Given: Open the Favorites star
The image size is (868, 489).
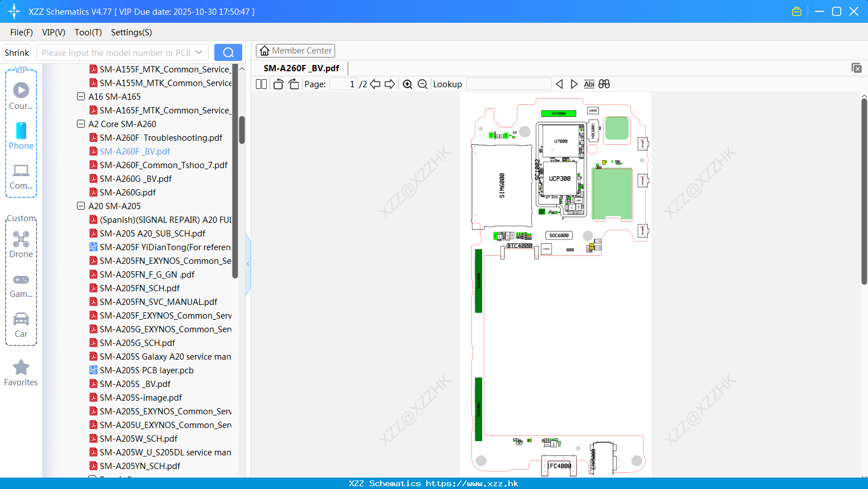Looking at the screenshot, I should pyautogui.click(x=21, y=373).
